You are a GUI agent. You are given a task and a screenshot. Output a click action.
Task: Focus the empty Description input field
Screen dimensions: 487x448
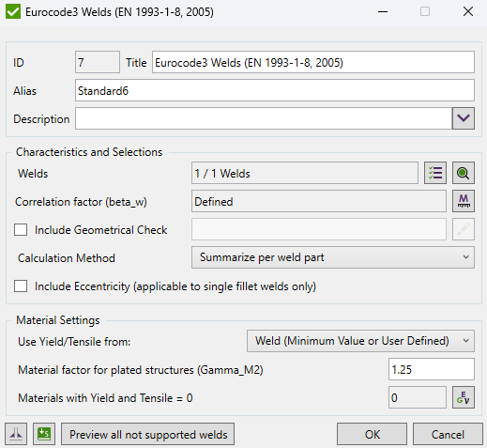(x=264, y=118)
